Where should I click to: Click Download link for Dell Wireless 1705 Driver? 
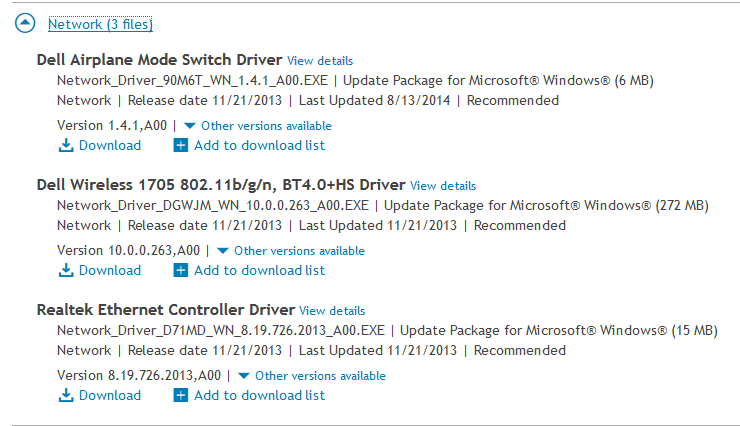click(x=109, y=270)
